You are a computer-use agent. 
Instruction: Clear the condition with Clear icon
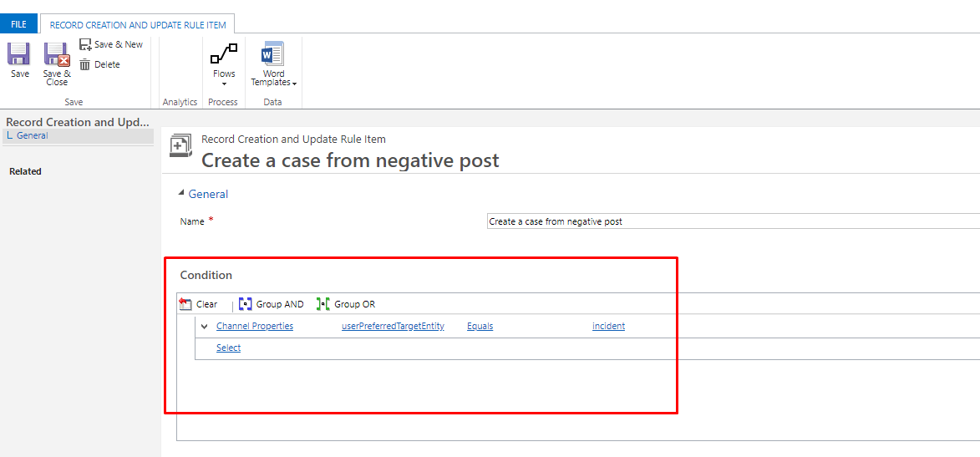coord(185,304)
